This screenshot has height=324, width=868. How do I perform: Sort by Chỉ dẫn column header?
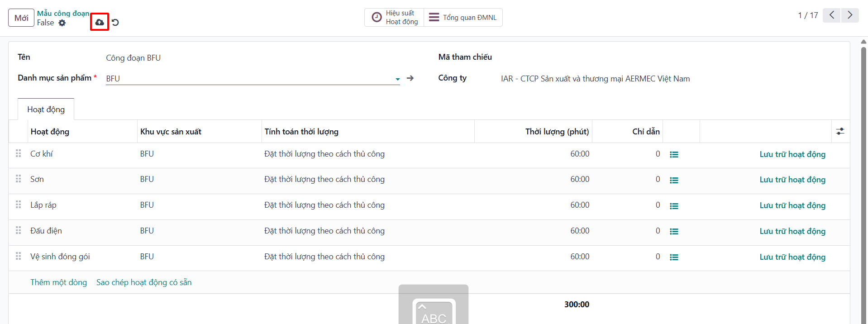pos(627,132)
